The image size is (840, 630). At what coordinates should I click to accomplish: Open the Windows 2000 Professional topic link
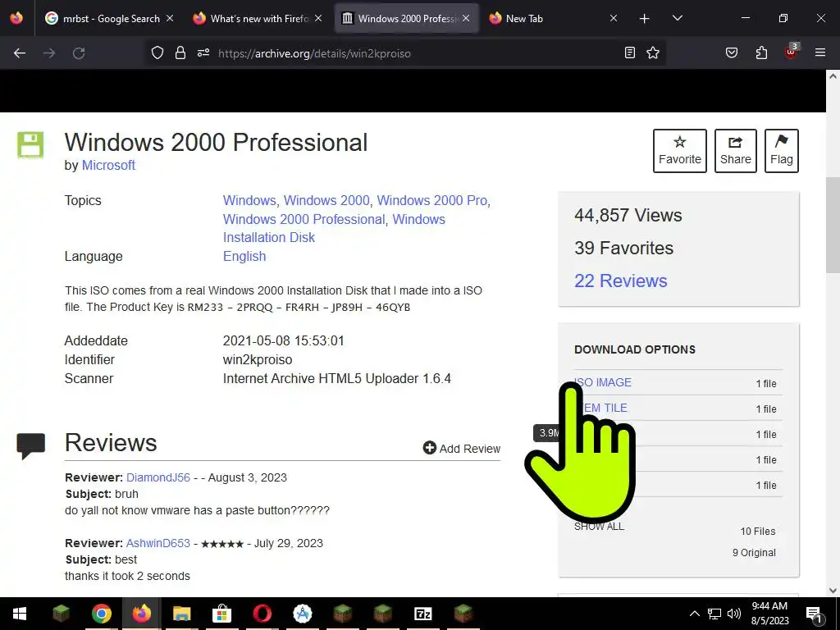[304, 219]
